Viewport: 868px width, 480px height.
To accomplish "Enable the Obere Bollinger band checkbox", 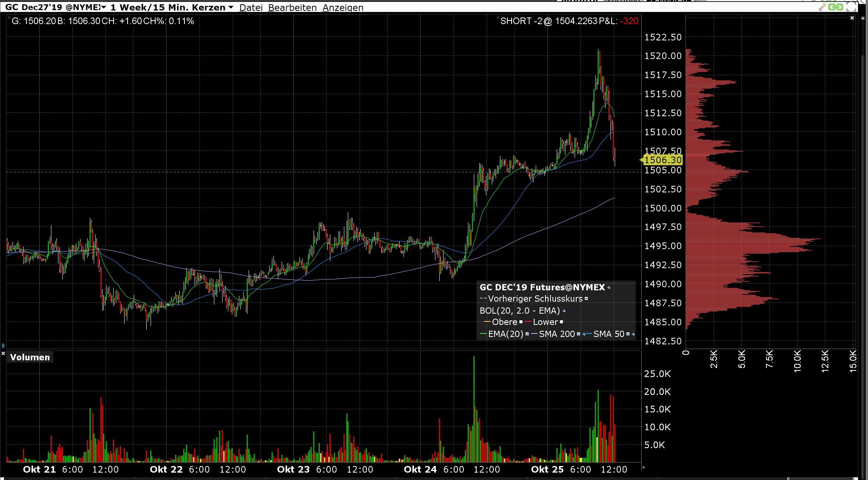I will tap(521, 322).
